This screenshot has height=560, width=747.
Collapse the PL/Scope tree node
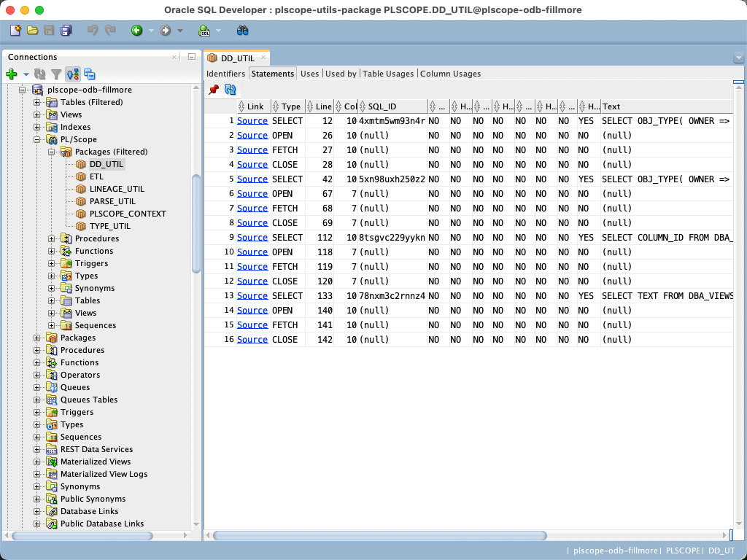tap(37, 139)
